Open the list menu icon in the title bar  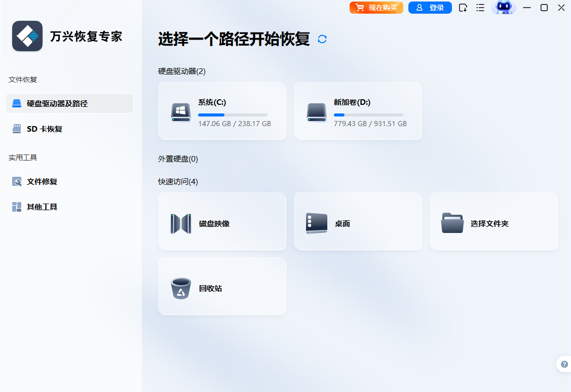click(480, 8)
